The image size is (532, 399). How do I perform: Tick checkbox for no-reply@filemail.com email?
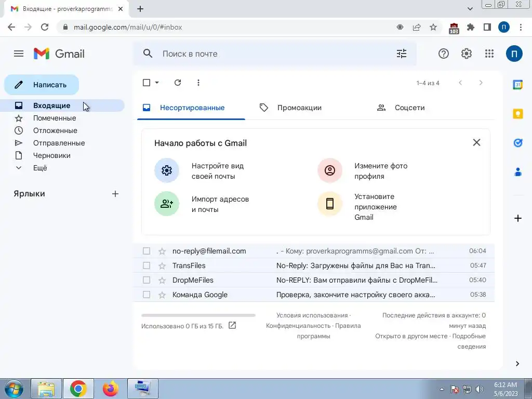146,251
